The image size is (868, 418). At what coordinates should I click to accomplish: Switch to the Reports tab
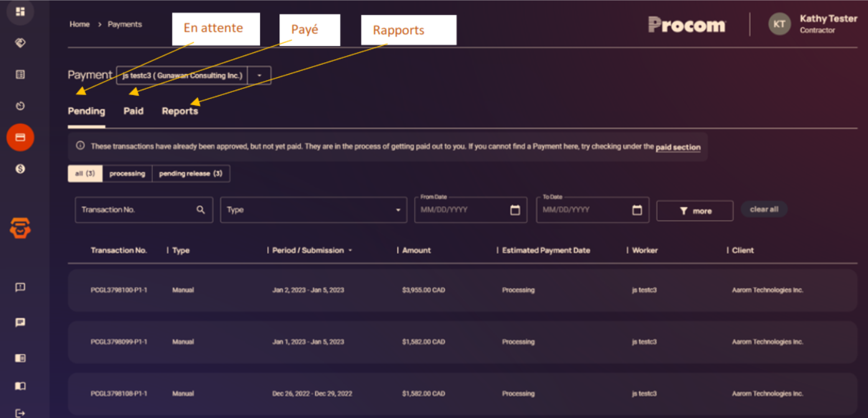[180, 111]
